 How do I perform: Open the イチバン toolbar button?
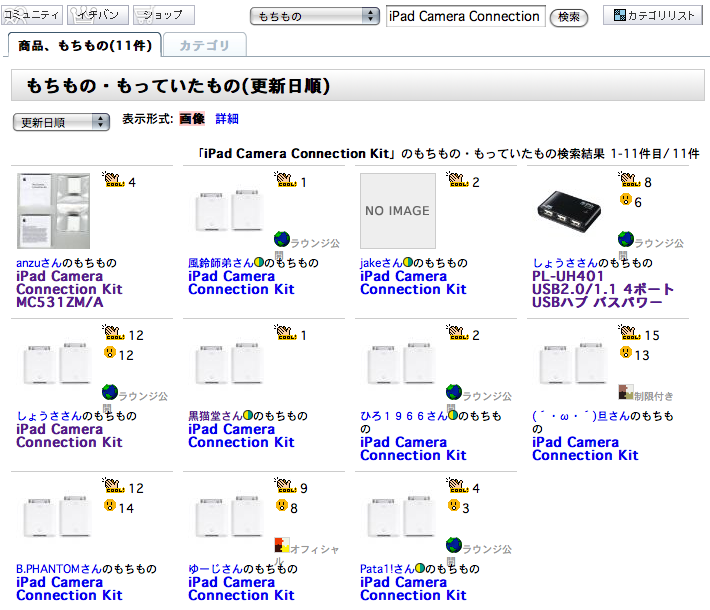click(x=98, y=15)
